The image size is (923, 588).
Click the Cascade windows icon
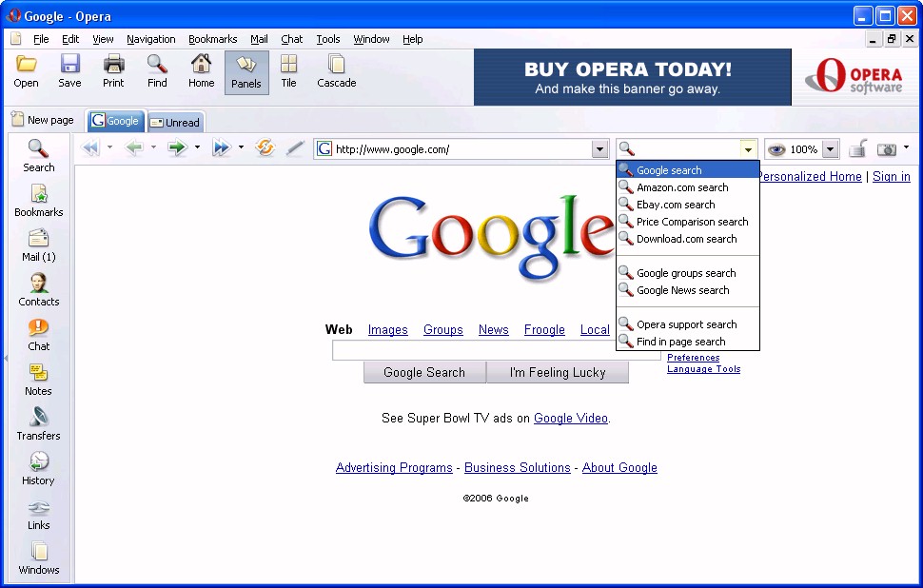336,71
